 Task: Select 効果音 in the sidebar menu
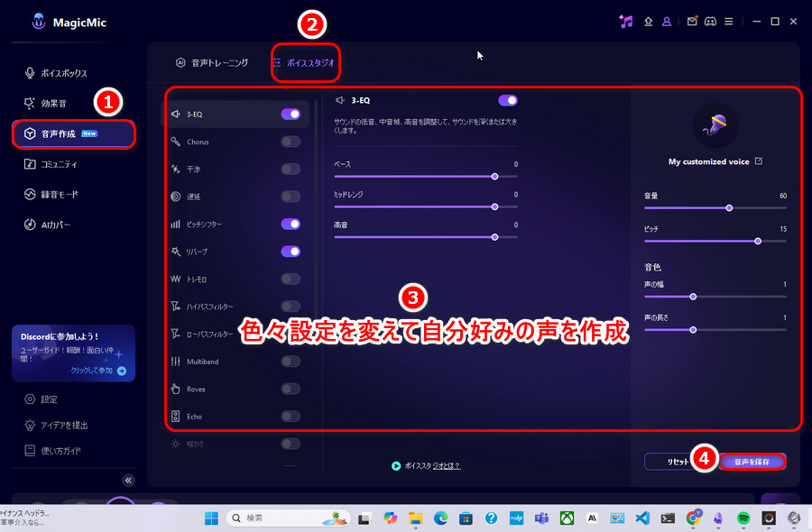[x=52, y=103]
